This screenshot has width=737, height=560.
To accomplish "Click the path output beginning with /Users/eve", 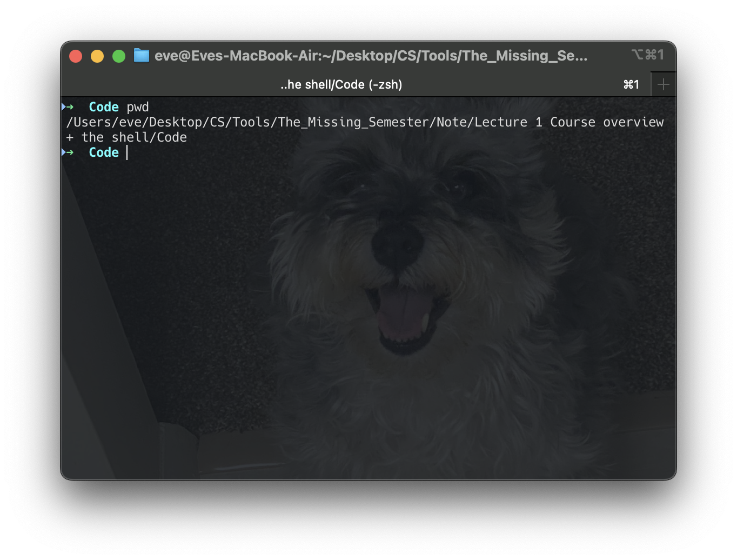I will tap(216, 122).
